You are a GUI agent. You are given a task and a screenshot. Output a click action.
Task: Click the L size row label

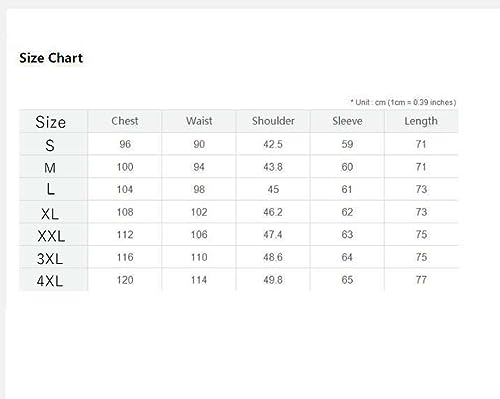pos(50,190)
